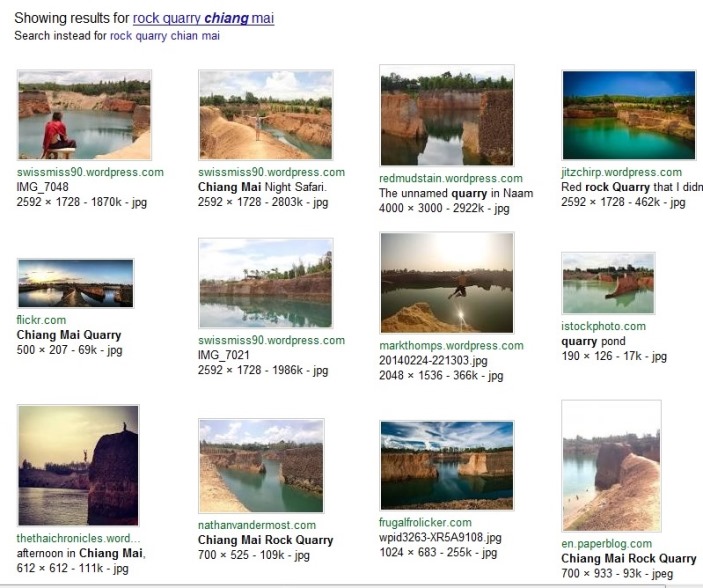
Task: Click the markthomps.wordpress.com source text
Action: pos(451,346)
